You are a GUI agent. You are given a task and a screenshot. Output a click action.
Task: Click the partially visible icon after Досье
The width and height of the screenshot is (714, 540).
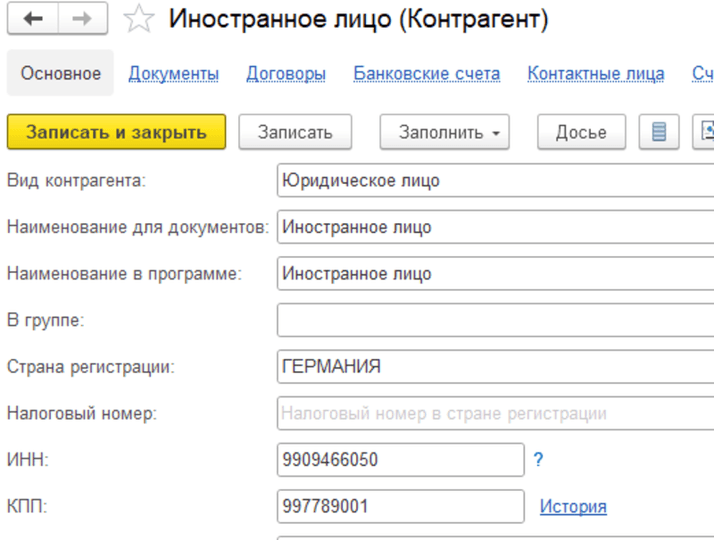pyautogui.click(x=705, y=132)
